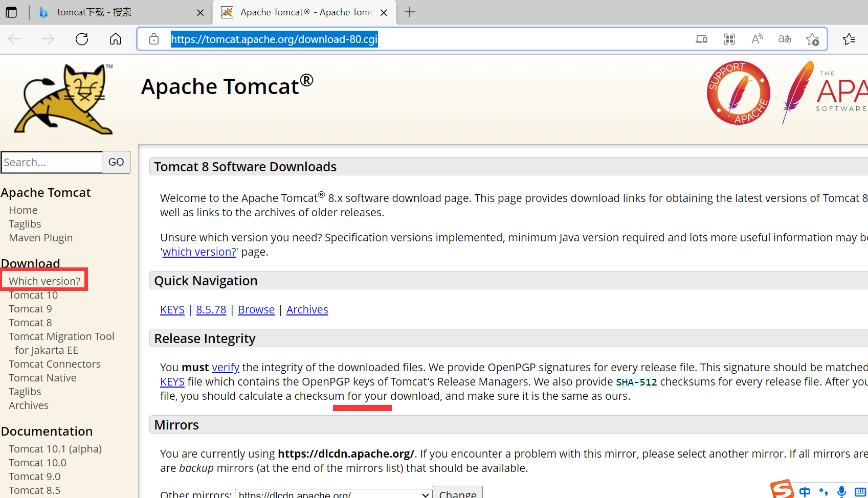This screenshot has width=868, height=498.
Task: Open Tomcat 8.5 documentation
Action: click(34, 490)
